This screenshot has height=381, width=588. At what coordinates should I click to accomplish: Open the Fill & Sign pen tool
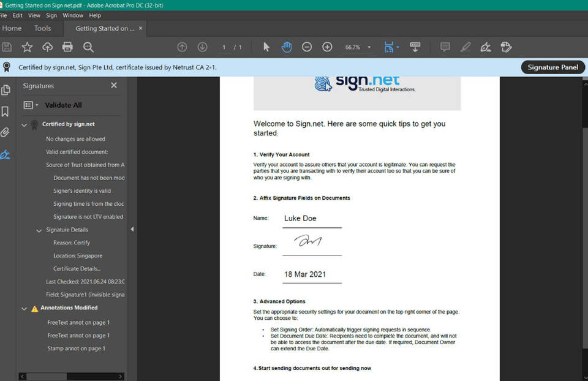tap(486, 47)
